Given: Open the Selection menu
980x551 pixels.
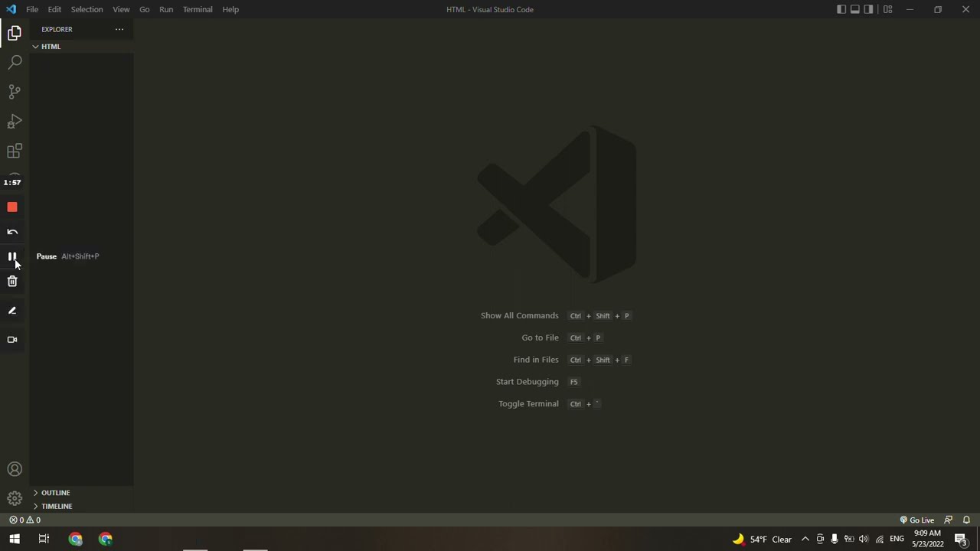Looking at the screenshot, I should [87, 9].
